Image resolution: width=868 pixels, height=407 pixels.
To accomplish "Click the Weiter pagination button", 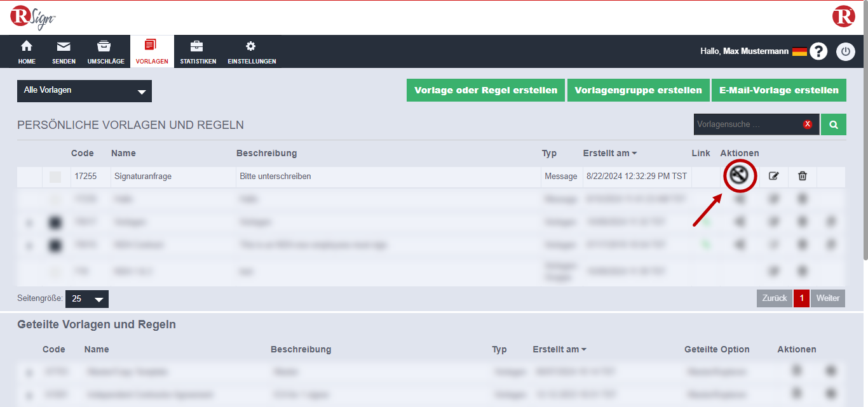I will coord(827,298).
